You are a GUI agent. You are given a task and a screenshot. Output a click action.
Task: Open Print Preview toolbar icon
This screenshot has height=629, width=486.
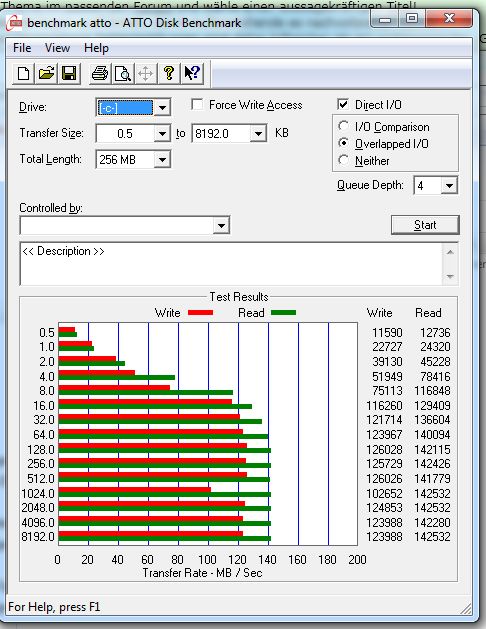coord(123,73)
